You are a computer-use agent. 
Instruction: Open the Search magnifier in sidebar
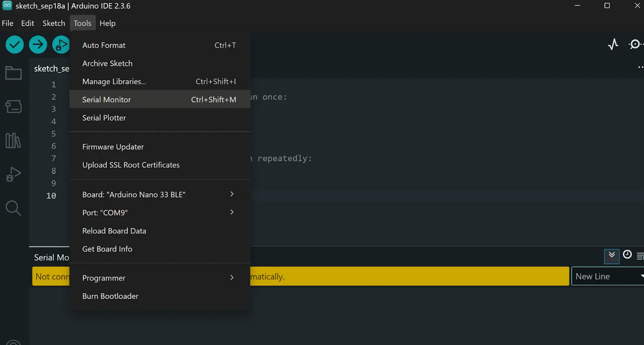click(13, 208)
